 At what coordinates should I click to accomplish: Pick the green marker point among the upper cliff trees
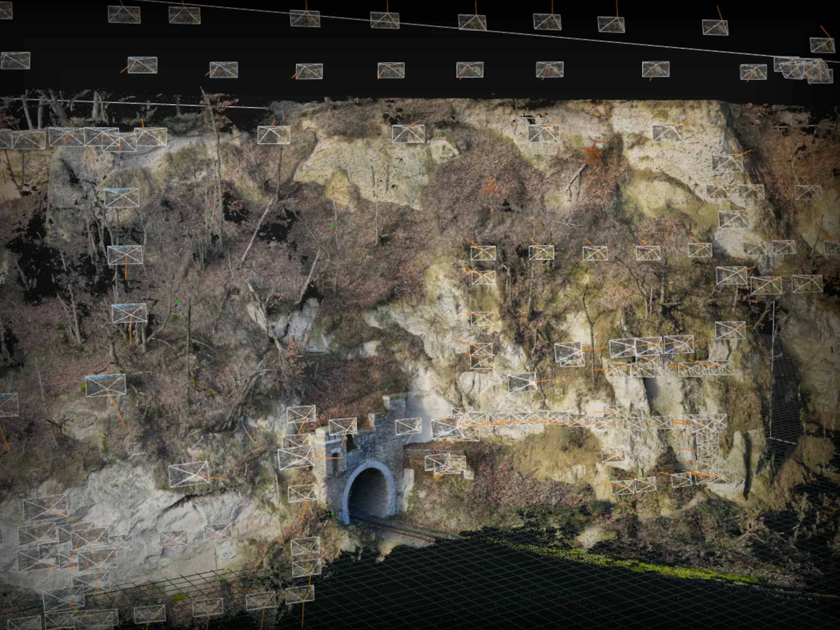tap(332, 225)
